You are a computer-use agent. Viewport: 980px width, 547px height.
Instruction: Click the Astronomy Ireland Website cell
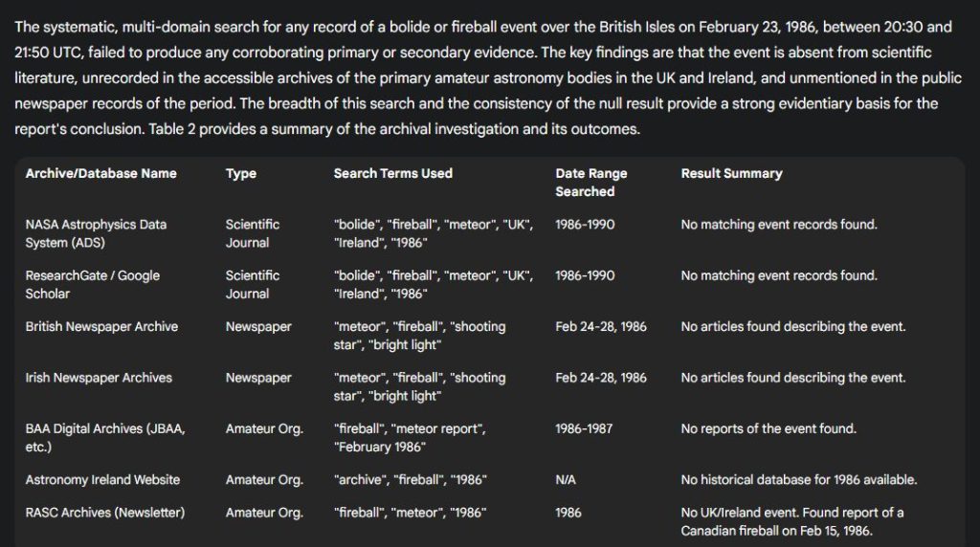(x=102, y=479)
